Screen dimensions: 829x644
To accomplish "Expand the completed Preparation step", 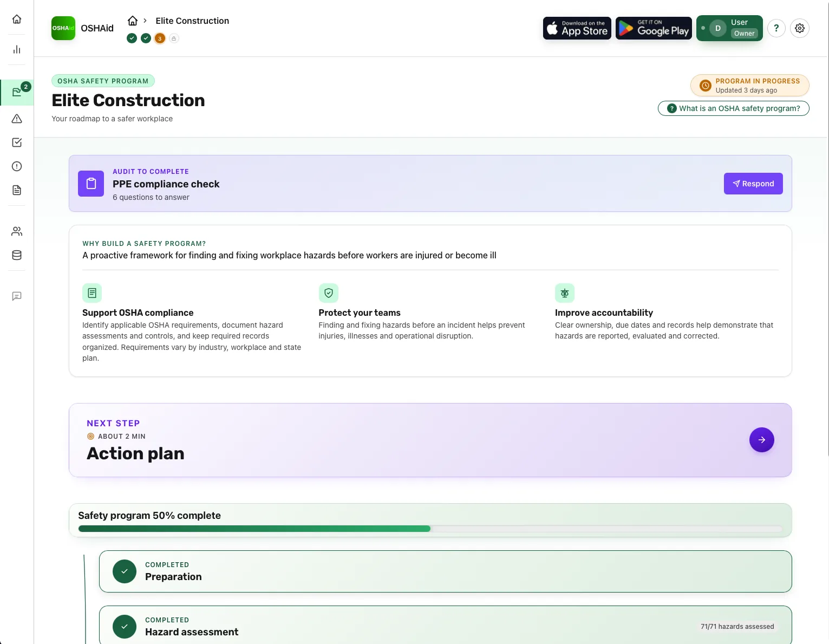I will click(x=445, y=571).
